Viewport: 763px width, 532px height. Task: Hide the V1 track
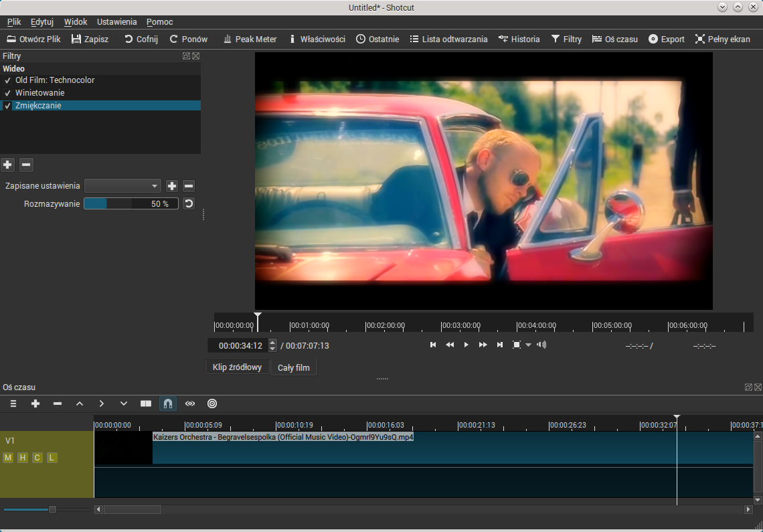tap(22, 458)
